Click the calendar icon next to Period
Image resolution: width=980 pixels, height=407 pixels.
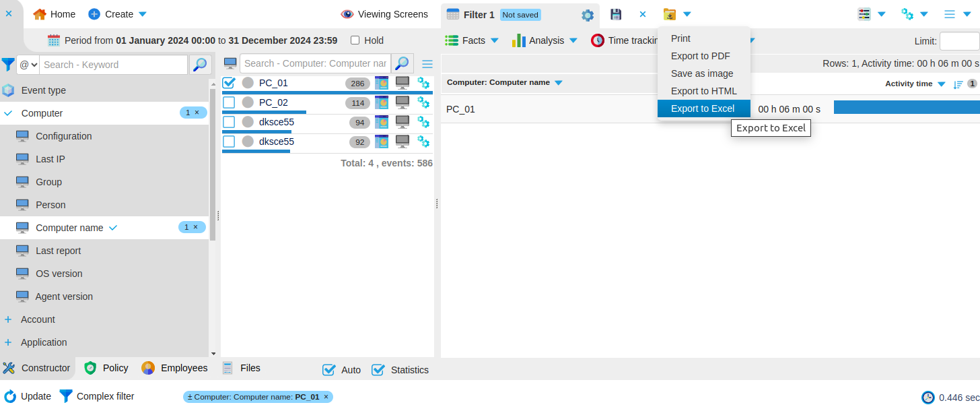point(53,40)
